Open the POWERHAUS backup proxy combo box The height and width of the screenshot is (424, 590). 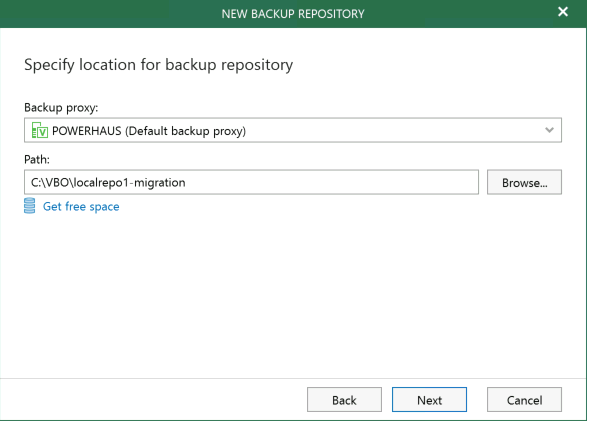(293, 130)
